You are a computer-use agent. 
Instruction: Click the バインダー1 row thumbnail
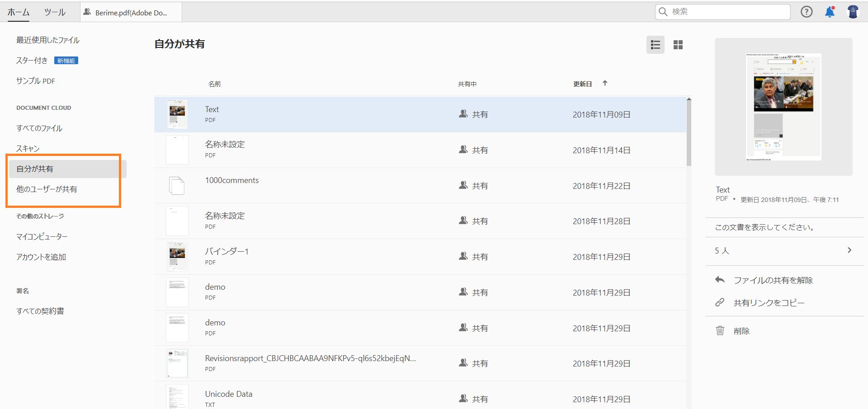click(x=177, y=257)
